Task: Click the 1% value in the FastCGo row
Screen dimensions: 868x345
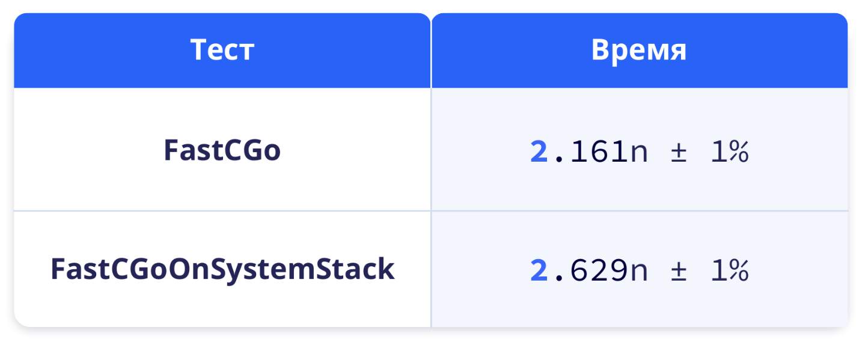Action: point(729,152)
